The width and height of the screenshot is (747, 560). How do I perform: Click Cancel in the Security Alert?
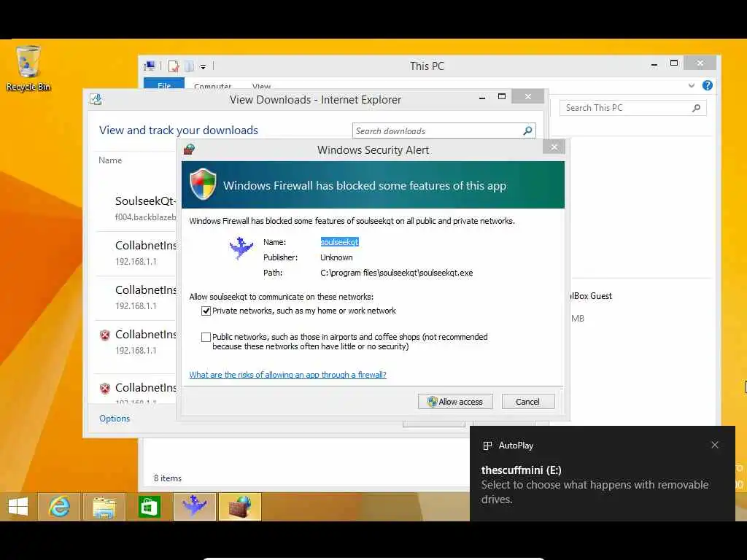(528, 402)
